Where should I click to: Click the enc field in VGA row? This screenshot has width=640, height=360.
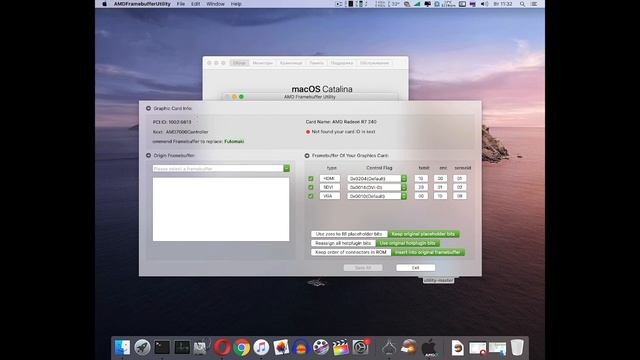440,196
